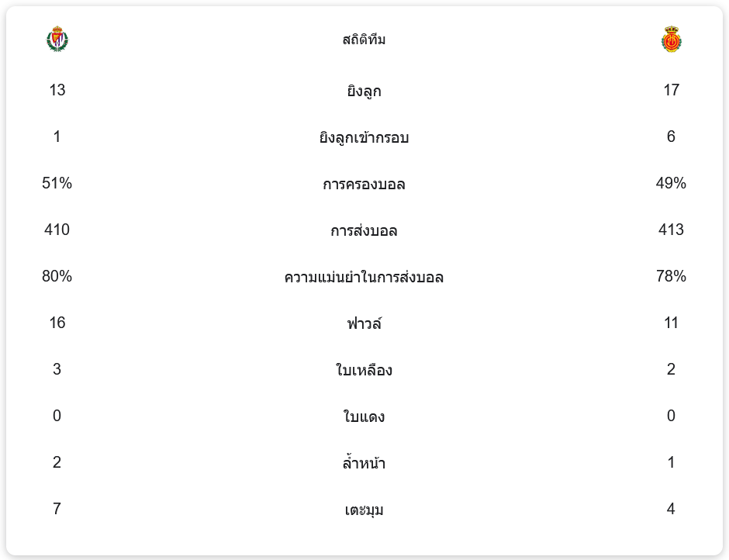Click the 51% possession value
729x560 pixels.
[x=57, y=183]
